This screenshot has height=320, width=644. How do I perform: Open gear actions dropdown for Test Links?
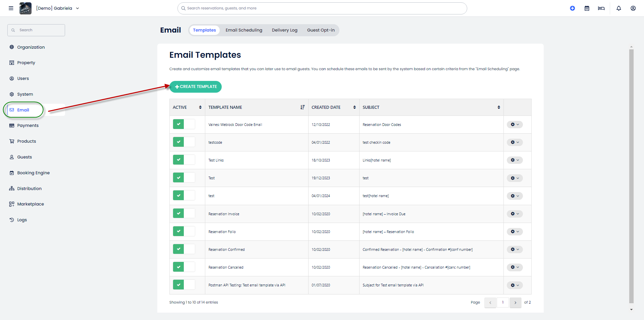(x=515, y=160)
